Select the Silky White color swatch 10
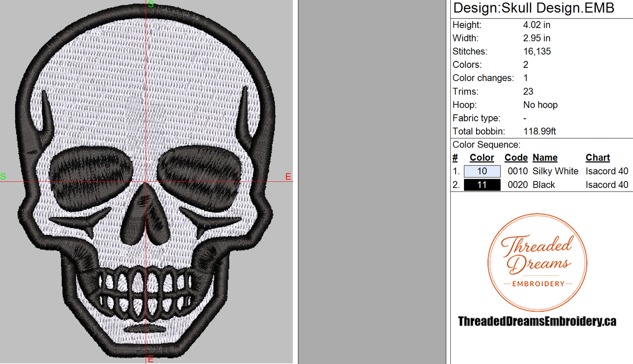The width and height of the screenshot is (633, 364). [482, 171]
